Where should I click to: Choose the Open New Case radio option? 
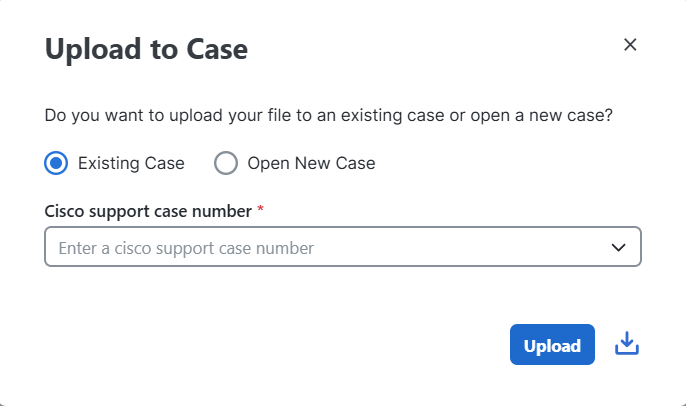(226, 163)
